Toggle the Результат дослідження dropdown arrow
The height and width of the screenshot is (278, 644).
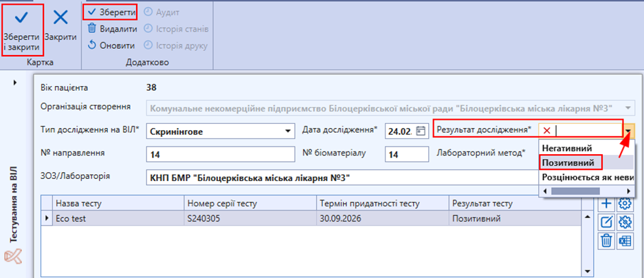coord(630,131)
